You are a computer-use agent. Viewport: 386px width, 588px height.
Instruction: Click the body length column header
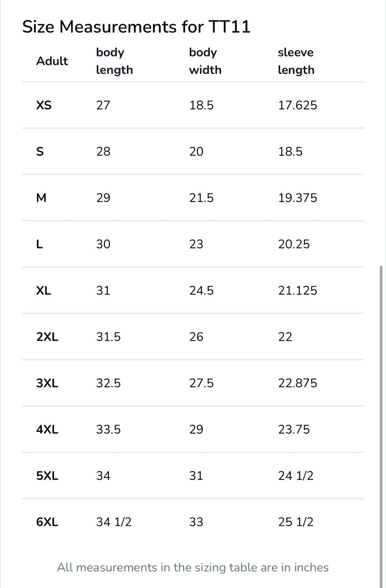point(115,61)
